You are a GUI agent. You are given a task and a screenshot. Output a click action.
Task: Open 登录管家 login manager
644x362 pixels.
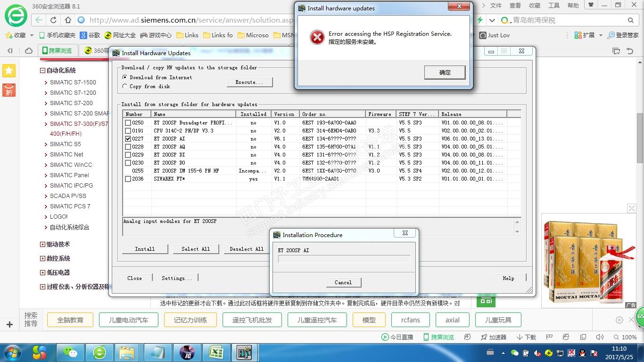(623, 35)
